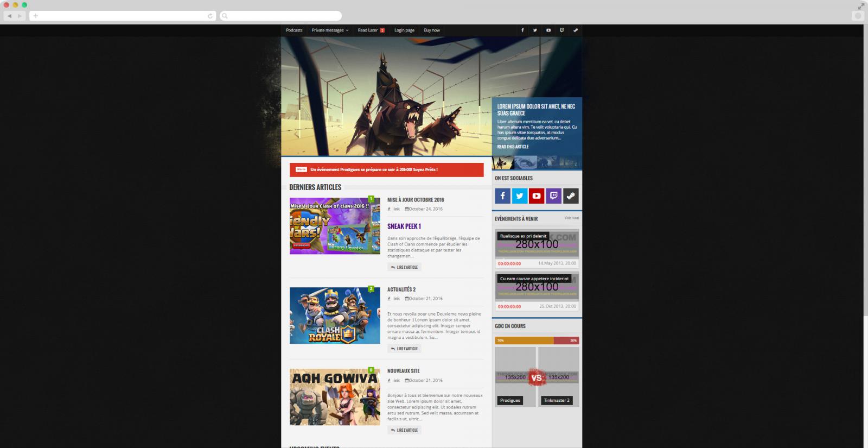
Task: Open Twitch link in top navigation bar
Action: [562, 30]
